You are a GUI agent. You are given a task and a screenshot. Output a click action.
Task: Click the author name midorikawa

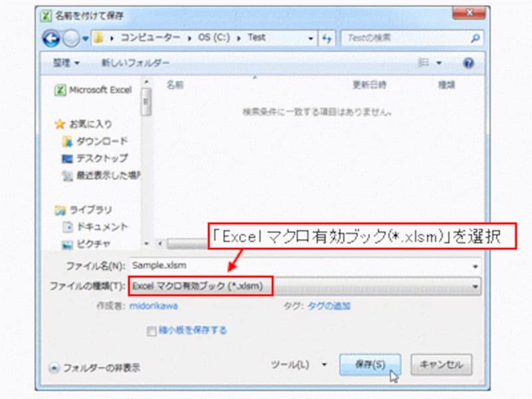[154, 306]
